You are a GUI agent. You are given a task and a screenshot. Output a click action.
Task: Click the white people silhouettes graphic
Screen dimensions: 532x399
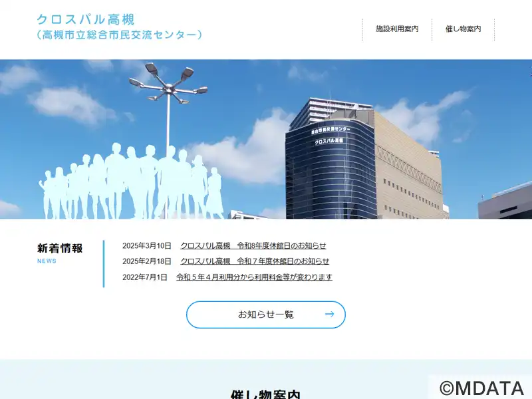click(x=132, y=182)
